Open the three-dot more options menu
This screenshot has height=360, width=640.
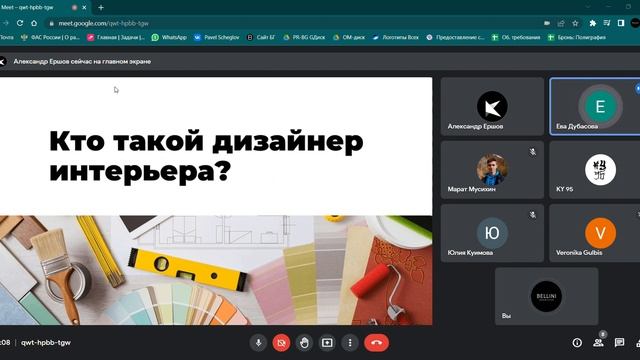tap(350, 342)
